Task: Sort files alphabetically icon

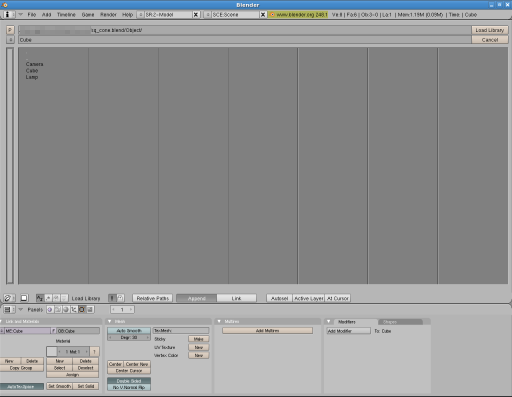Action: [x=40, y=298]
